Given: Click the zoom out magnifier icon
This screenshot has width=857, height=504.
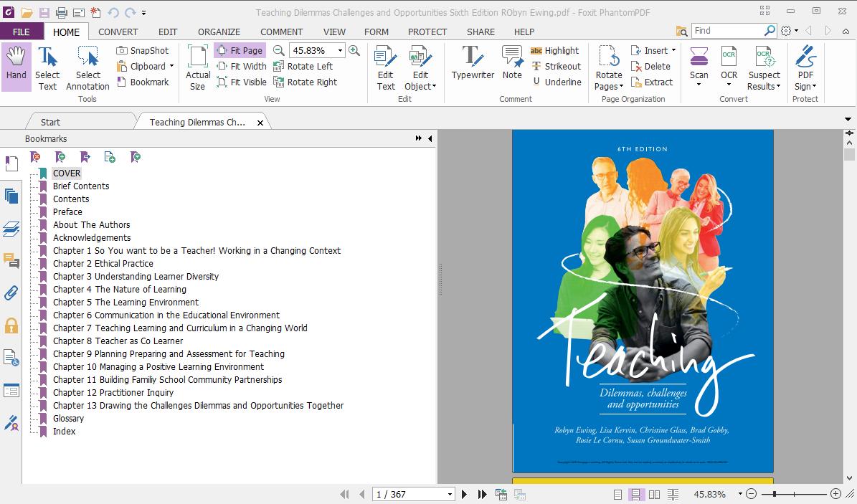Looking at the screenshot, I should coord(279,50).
